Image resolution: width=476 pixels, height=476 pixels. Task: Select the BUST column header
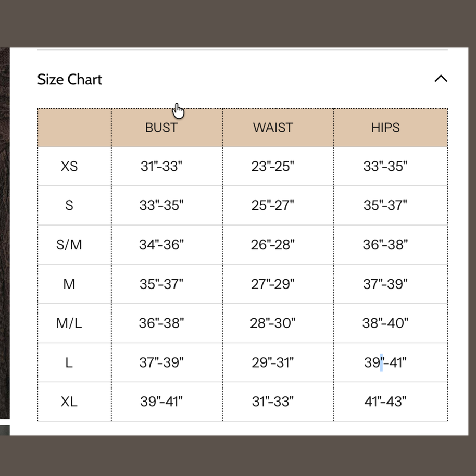pos(161,128)
